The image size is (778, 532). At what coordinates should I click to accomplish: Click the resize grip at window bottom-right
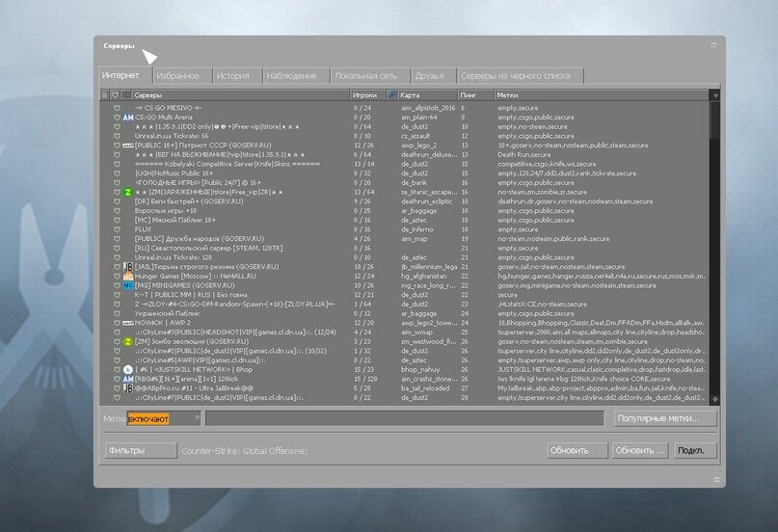(716, 479)
